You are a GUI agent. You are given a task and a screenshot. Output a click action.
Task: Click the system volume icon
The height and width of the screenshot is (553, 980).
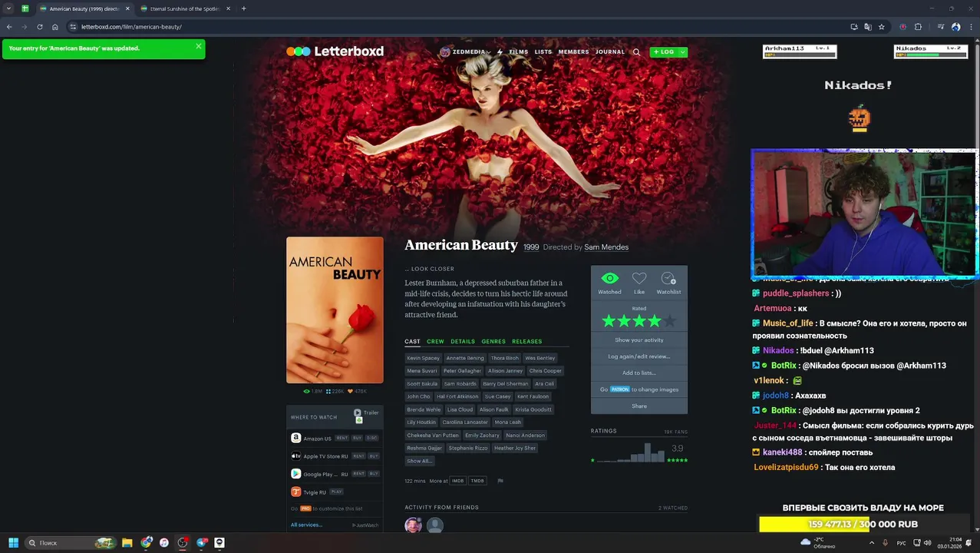[927, 543]
